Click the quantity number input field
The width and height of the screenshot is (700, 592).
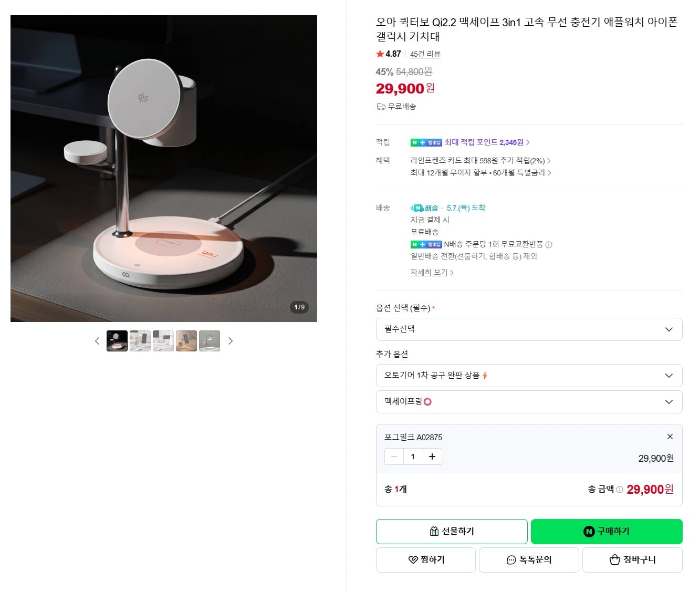tap(413, 456)
